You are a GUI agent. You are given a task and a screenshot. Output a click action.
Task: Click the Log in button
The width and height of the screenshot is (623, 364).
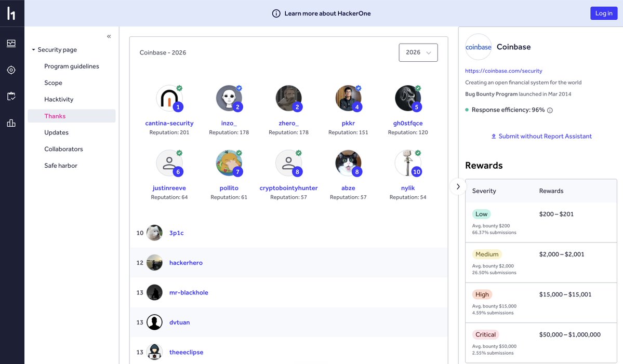coord(604,13)
